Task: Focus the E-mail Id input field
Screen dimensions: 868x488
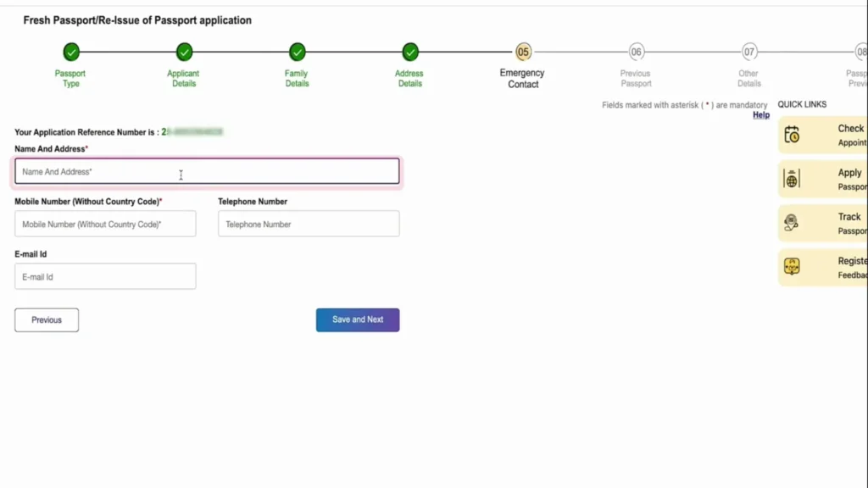Action: [105, 276]
